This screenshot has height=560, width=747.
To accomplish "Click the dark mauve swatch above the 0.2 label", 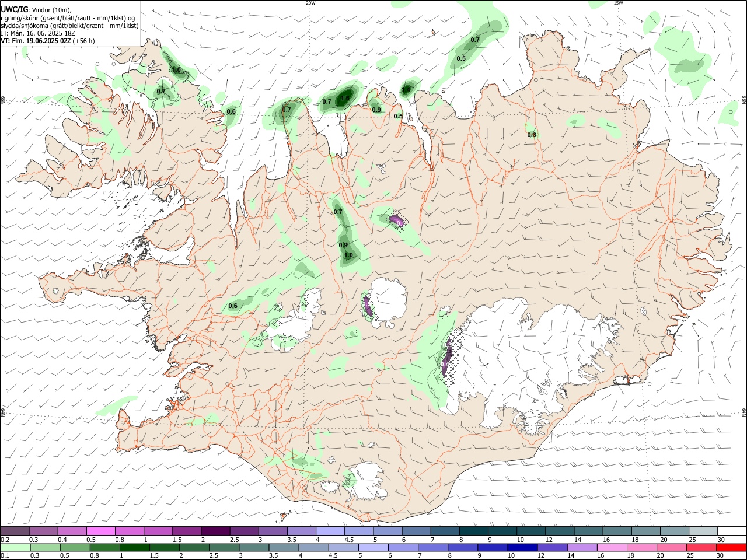I will [x=15, y=531].
